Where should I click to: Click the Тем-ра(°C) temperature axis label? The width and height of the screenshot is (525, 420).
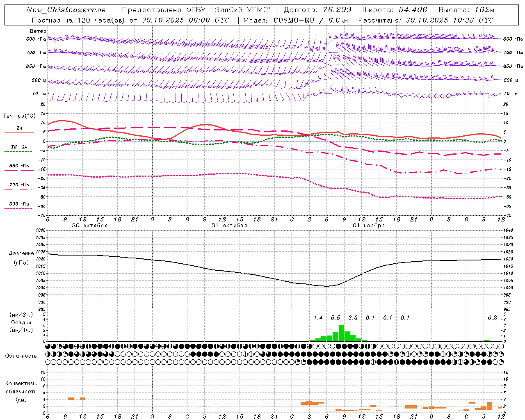(19, 116)
